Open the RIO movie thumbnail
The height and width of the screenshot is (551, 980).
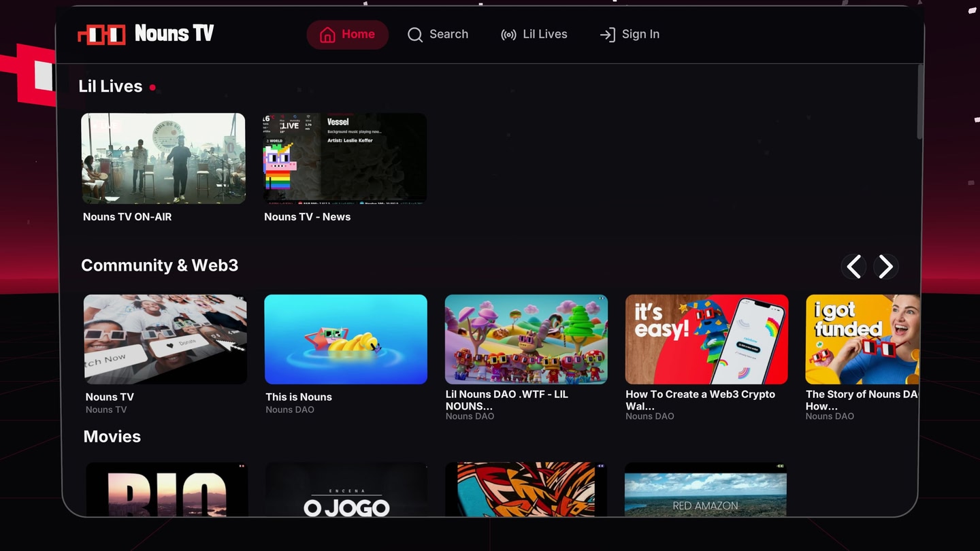(167, 489)
